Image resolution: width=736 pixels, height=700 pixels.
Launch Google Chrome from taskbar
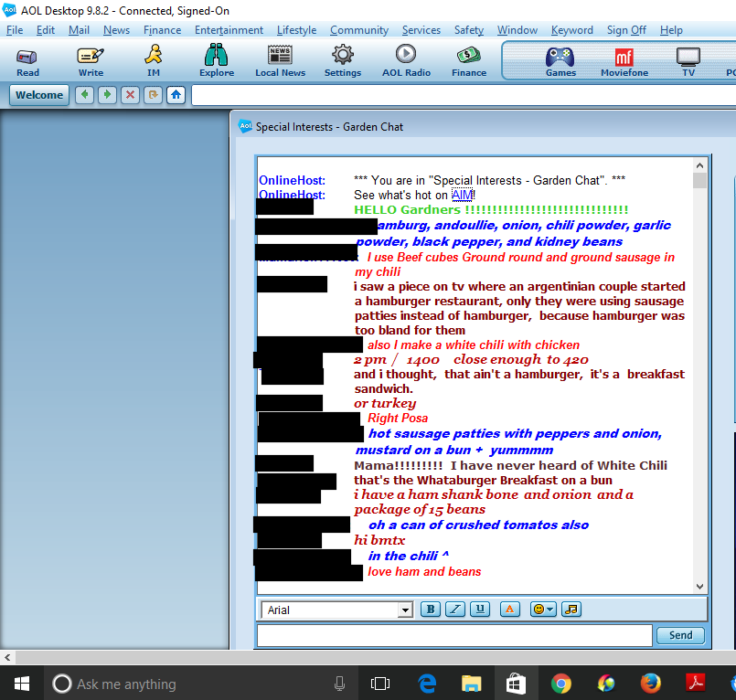pos(560,684)
